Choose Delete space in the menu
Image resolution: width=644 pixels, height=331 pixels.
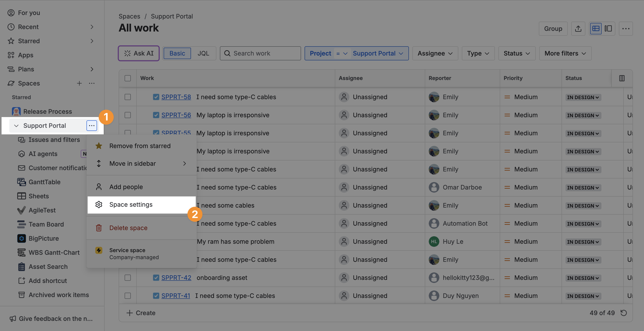pos(128,228)
